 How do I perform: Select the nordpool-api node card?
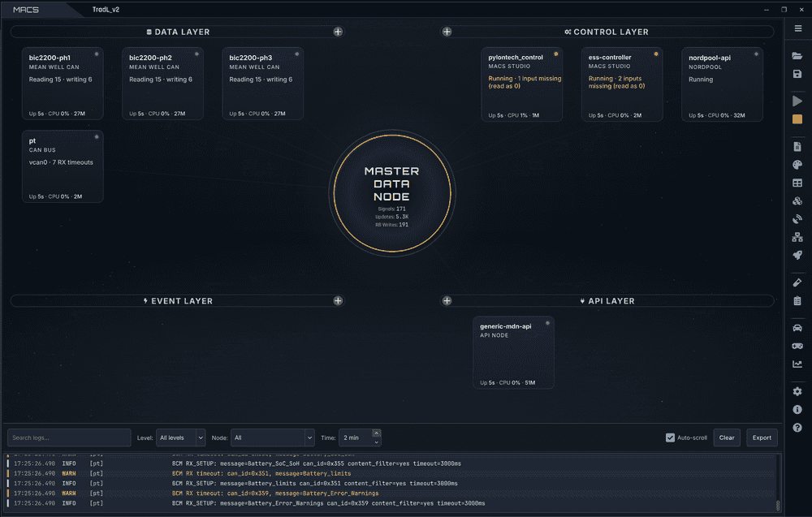pos(723,84)
